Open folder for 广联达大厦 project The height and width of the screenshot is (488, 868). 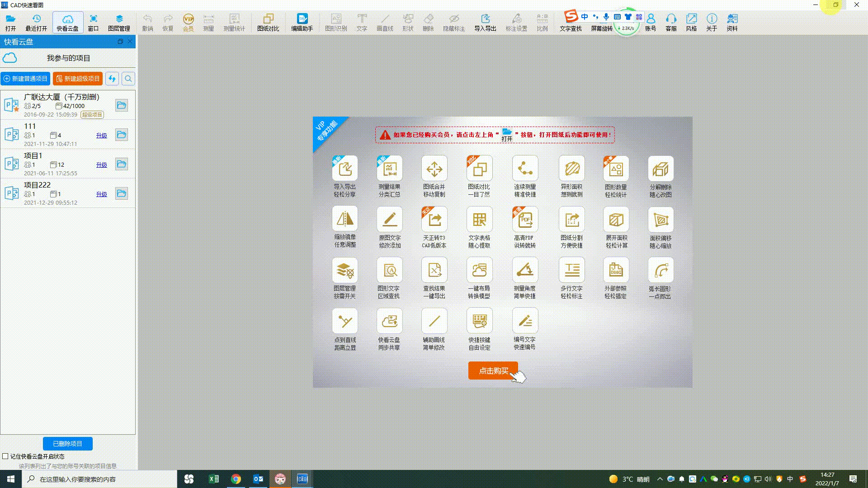pyautogui.click(x=121, y=105)
